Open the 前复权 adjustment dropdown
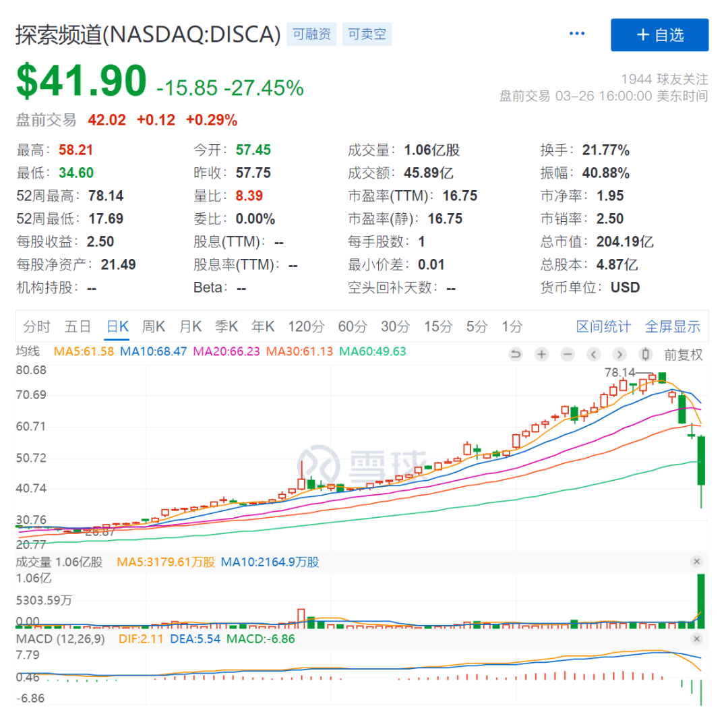Image resolution: width=728 pixels, height=708 pixels. (x=684, y=355)
